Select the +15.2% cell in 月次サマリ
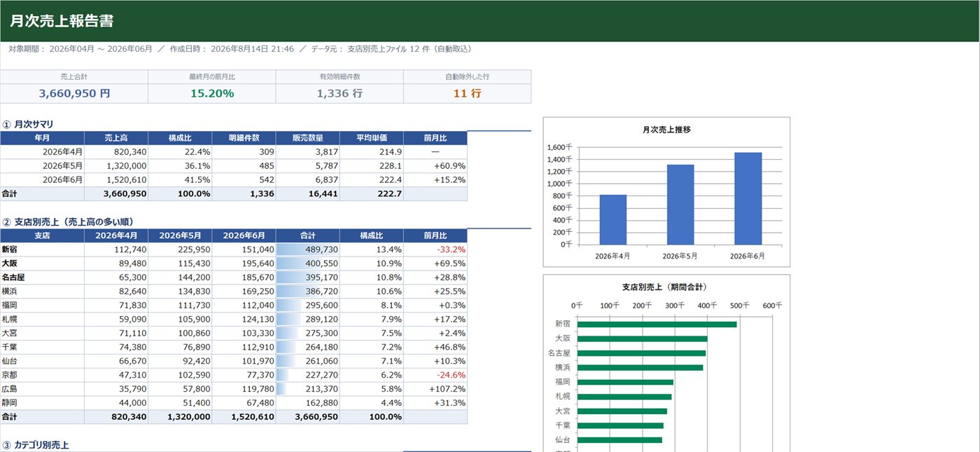The width and height of the screenshot is (980, 452). [x=435, y=180]
